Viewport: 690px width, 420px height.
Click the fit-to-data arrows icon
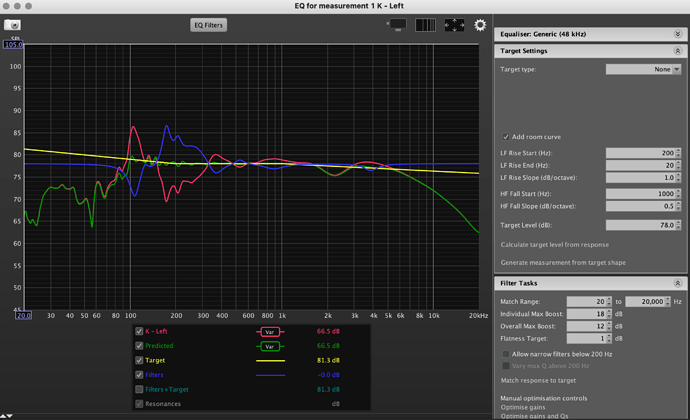(x=454, y=25)
